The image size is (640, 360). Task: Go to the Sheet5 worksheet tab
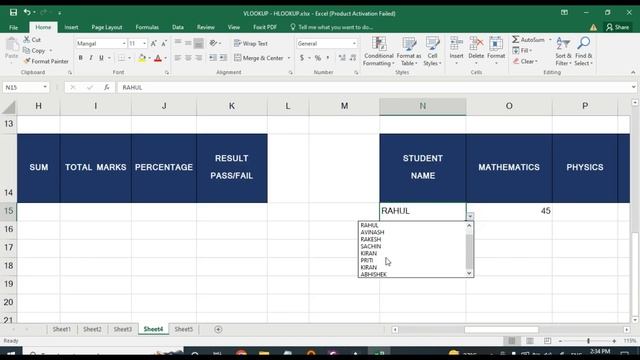point(183,329)
